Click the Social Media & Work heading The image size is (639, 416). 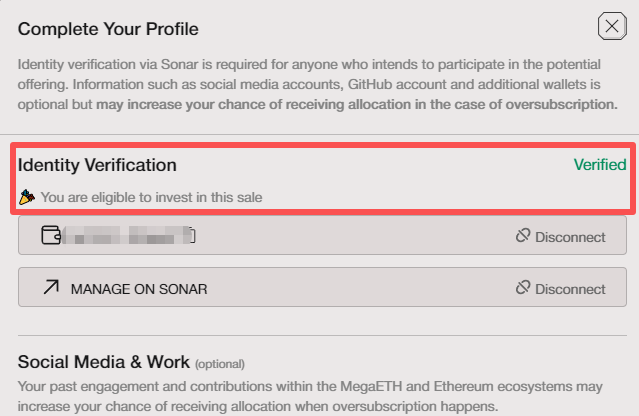(x=103, y=361)
